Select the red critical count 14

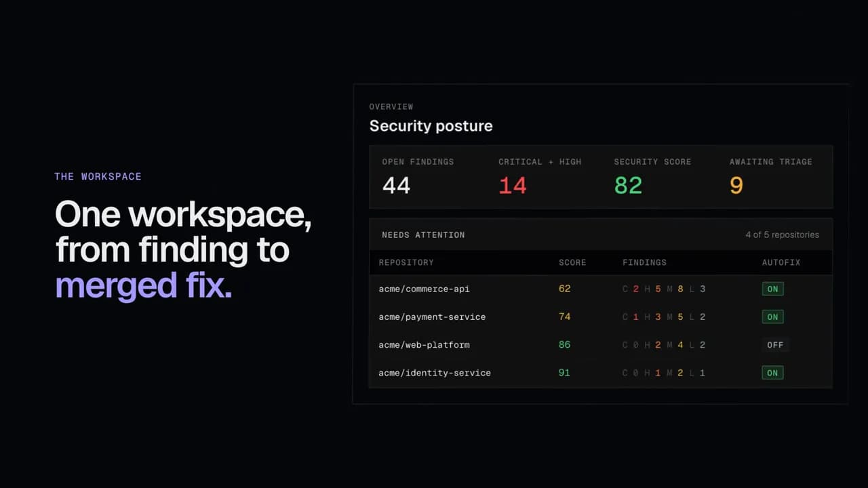pyautogui.click(x=513, y=185)
